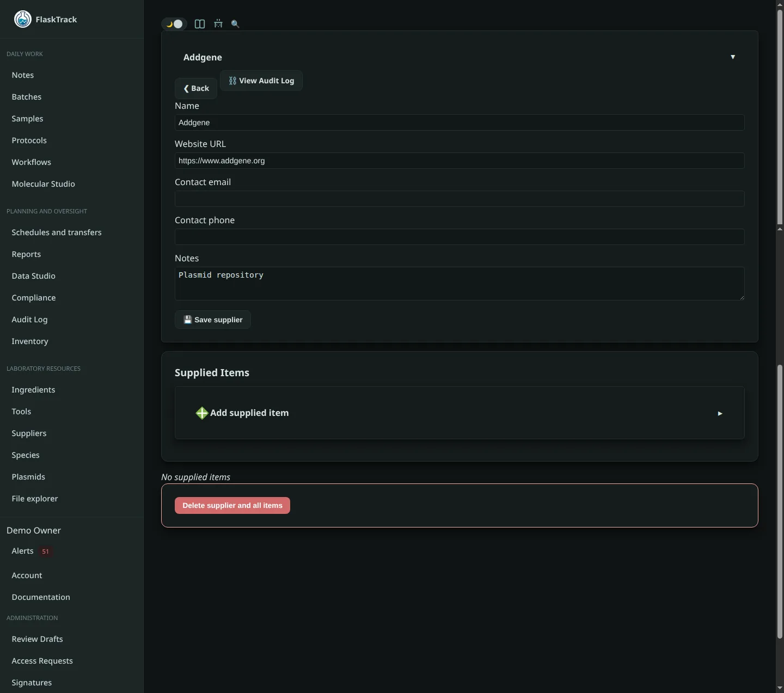
Task: Open Access Requests
Action: click(x=42, y=661)
